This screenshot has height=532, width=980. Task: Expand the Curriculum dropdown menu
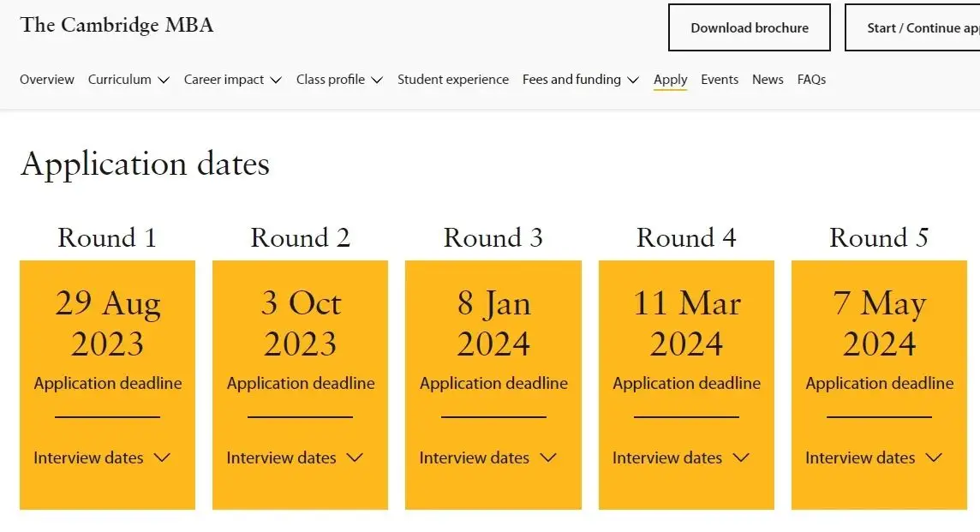point(128,80)
